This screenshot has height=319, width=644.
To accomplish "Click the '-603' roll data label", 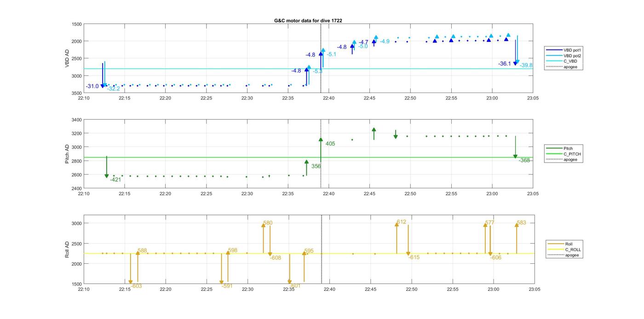I will (136, 286).
